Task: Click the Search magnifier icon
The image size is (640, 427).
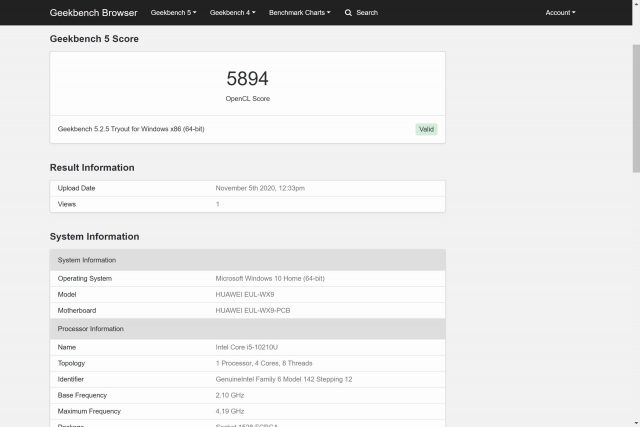Action: [348, 13]
